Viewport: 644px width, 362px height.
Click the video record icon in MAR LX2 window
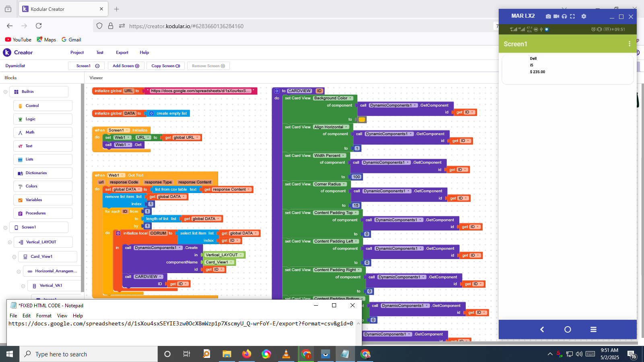point(556,16)
